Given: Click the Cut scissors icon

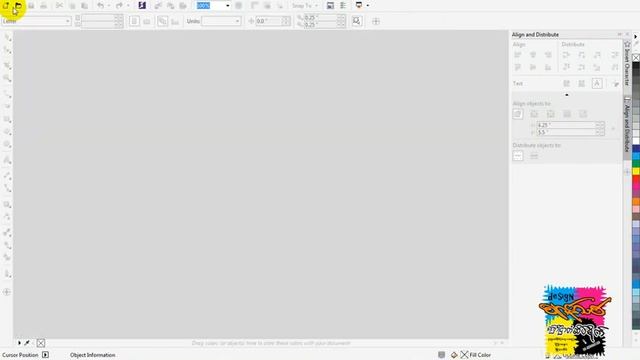Looking at the screenshot, I should [59, 5].
